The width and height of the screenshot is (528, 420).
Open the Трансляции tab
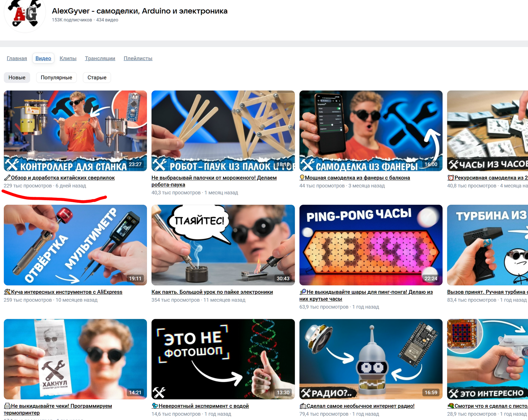[x=100, y=58]
